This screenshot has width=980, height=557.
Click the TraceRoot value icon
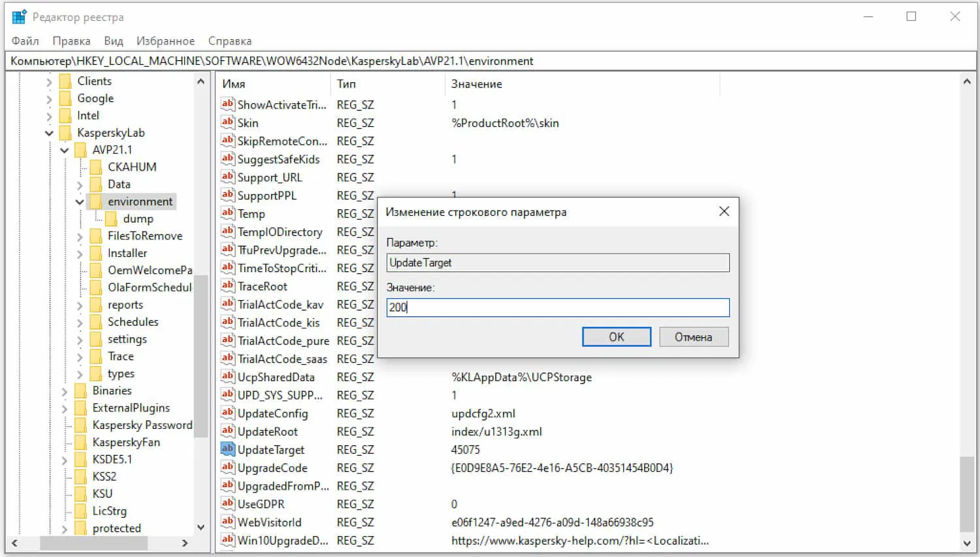tap(227, 286)
